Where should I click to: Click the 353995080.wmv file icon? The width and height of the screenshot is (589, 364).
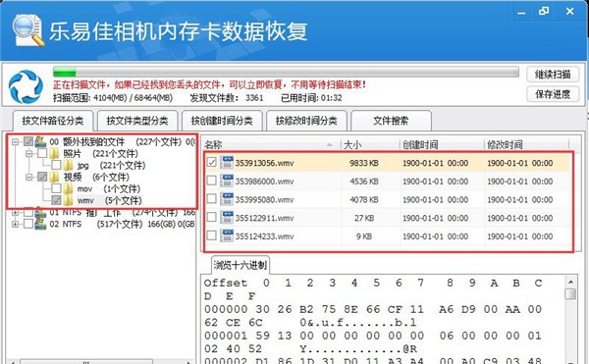tap(227, 199)
